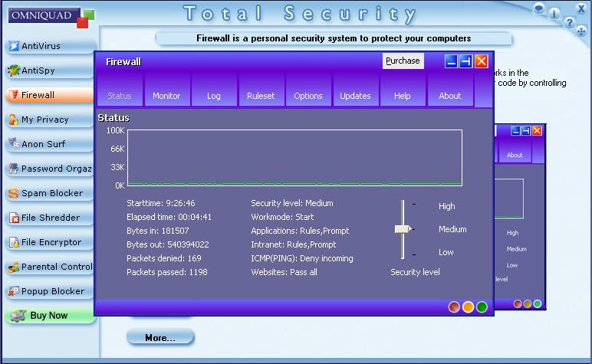The height and width of the screenshot is (364, 592).
Task: Click the red circle in background Firewall window
Action: pyautogui.click(x=518, y=303)
